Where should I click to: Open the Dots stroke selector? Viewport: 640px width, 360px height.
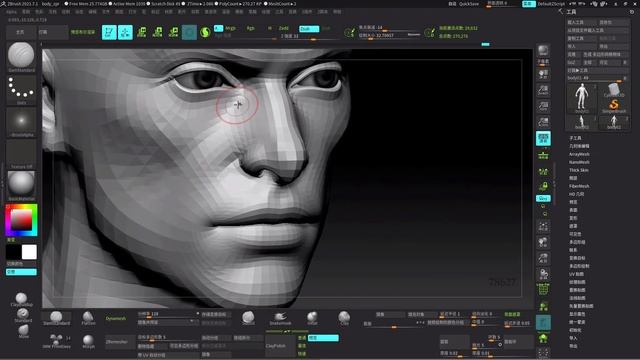click(x=21, y=89)
